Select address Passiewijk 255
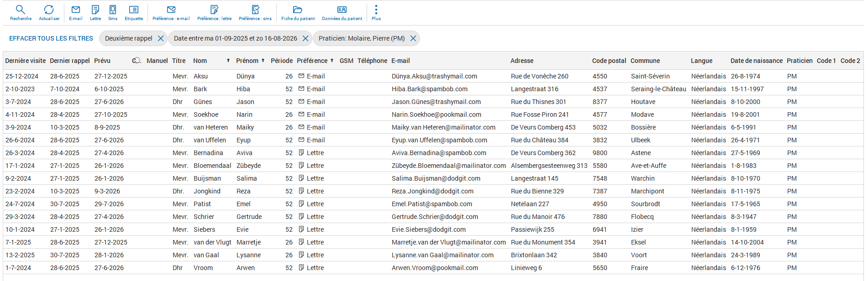 click(532, 229)
